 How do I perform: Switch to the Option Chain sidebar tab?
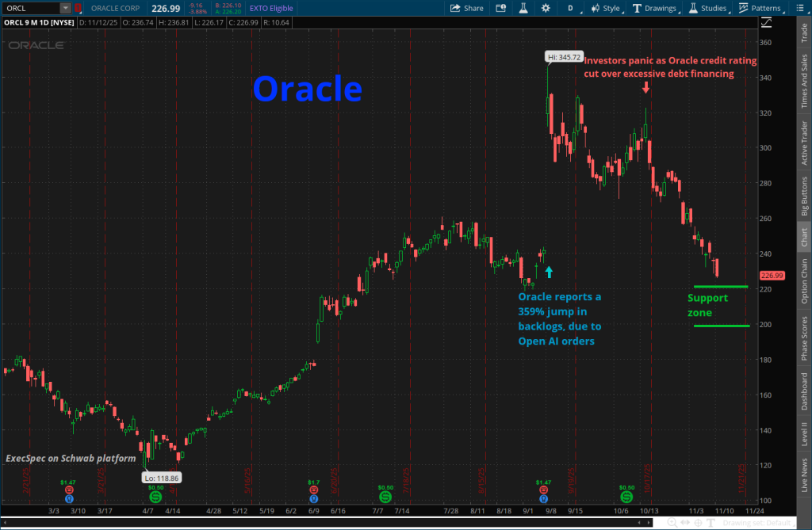pos(804,281)
